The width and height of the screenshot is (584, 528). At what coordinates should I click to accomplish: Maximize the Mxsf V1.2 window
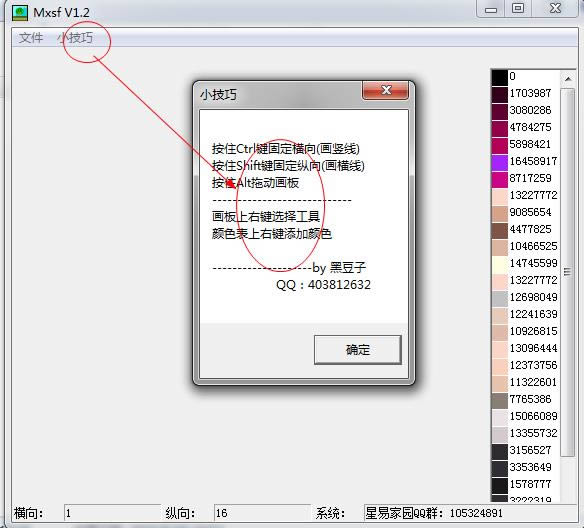518,9
